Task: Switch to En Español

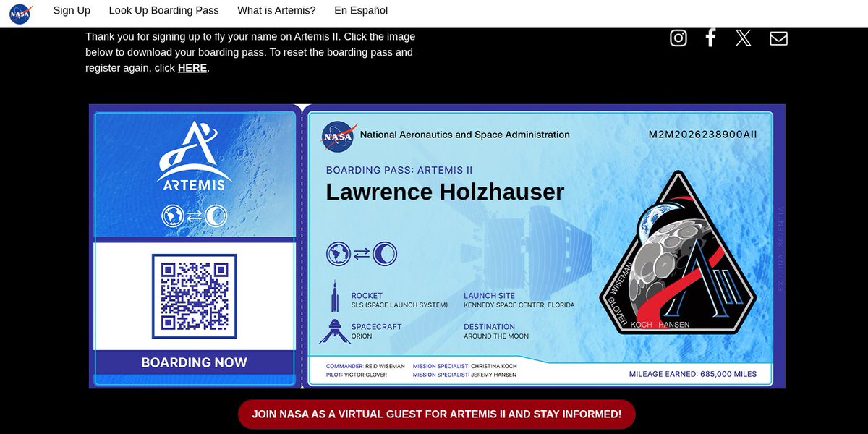Action: (361, 11)
